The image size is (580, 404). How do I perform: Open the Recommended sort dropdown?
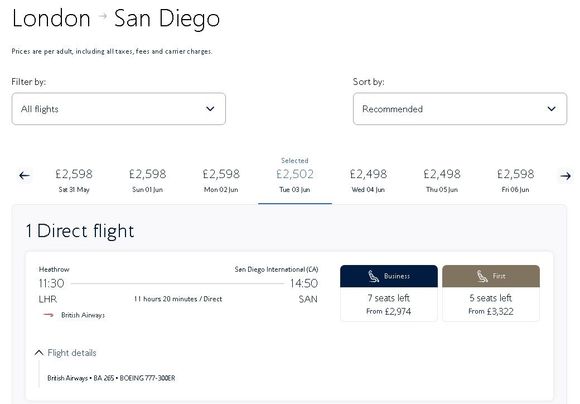tap(460, 109)
